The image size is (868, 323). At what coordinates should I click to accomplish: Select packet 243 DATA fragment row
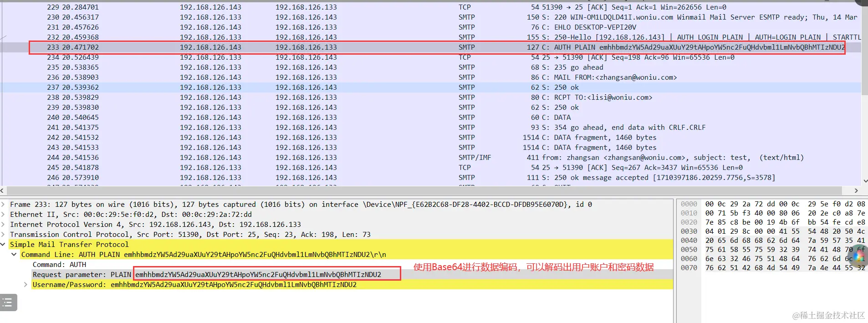431,148
